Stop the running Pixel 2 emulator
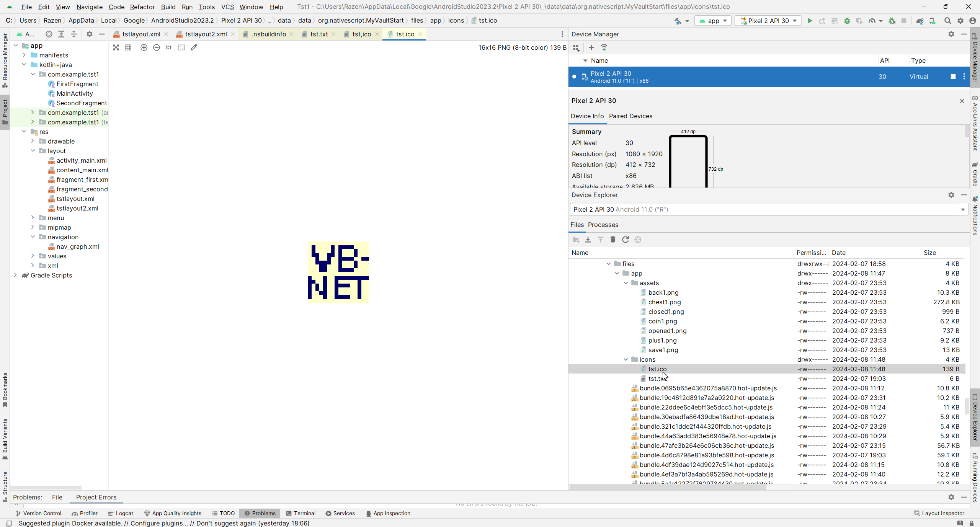 click(953, 77)
